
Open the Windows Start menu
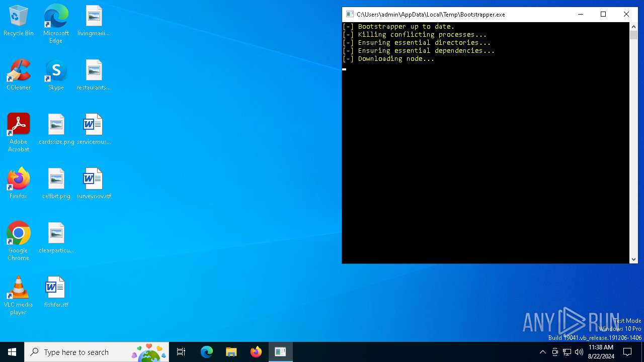click(12, 352)
